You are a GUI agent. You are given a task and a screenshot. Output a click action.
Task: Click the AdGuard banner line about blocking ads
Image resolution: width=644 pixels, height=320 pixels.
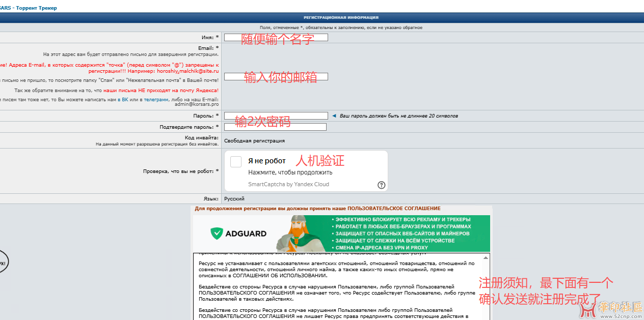point(402,219)
